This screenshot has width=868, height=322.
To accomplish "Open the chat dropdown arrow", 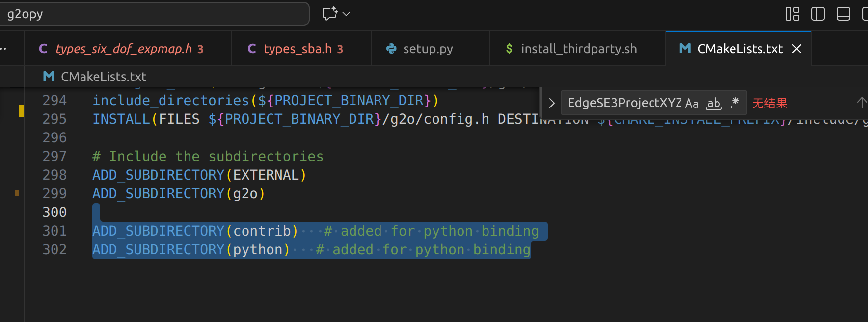I will pos(346,14).
